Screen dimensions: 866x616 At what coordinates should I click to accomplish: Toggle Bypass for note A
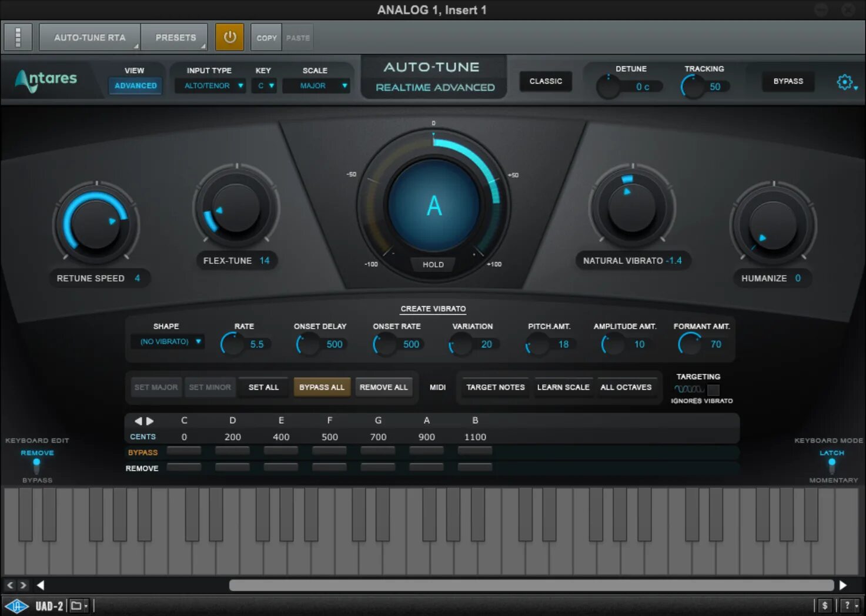click(x=426, y=451)
